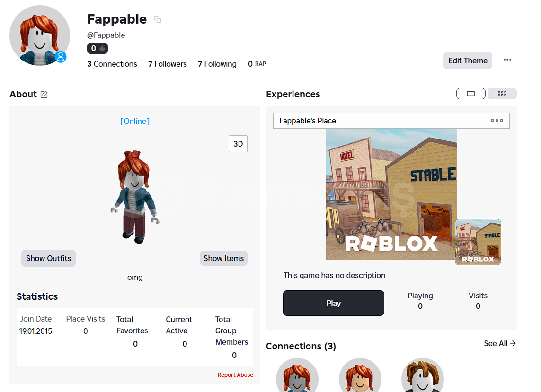Copy the Fappable username with copy icon
This screenshot has width=541, height=392.
tap(158, 20)
